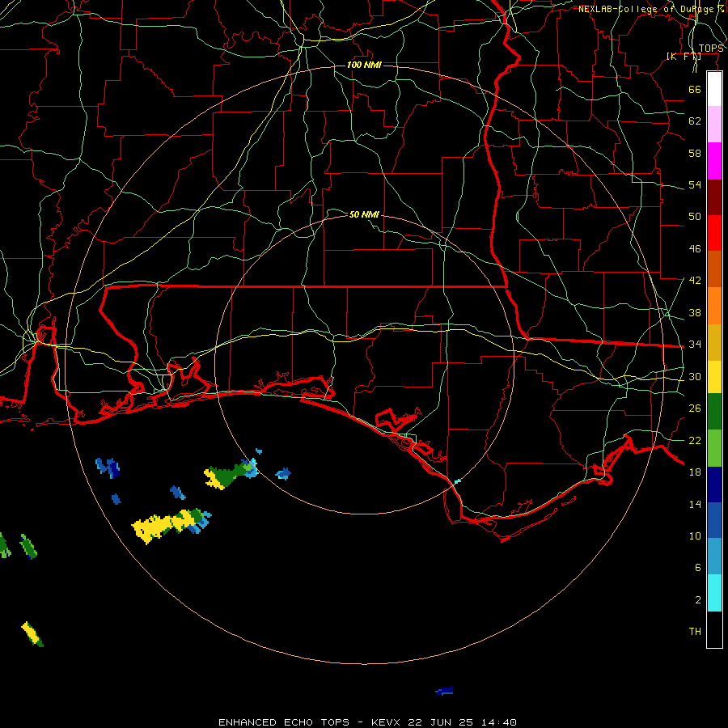Click the white swatch in the tops legend

714,89
